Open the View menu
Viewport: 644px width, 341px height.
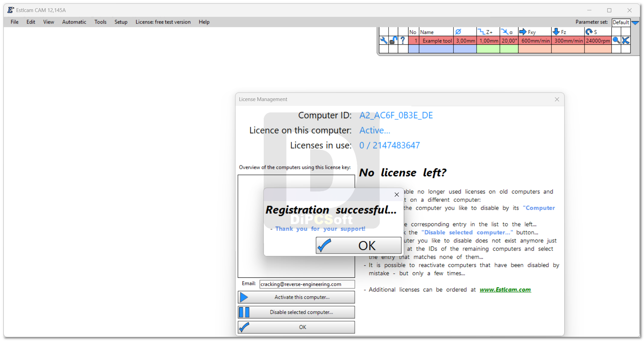48,22
